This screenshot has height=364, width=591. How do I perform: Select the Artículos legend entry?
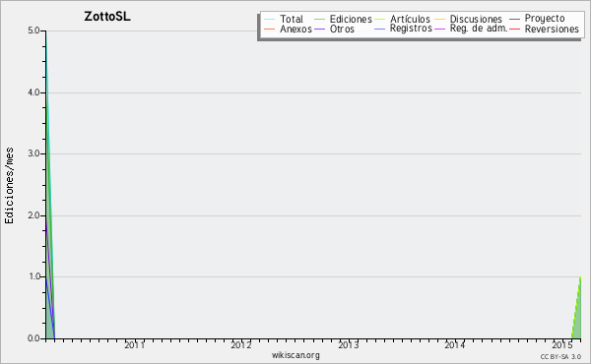[410, 19]
